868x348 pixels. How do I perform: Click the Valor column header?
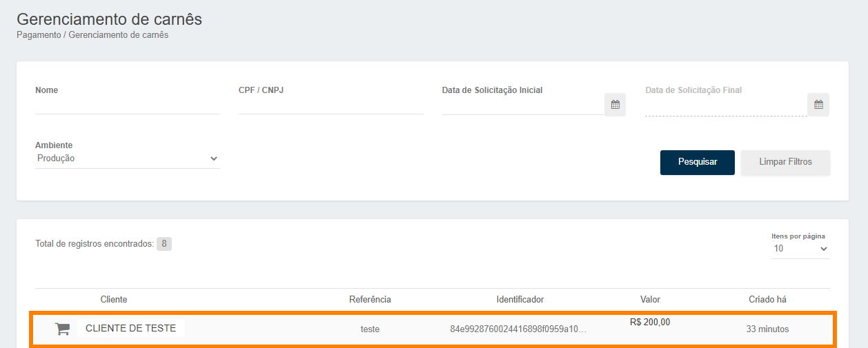(x=650, y=299)
